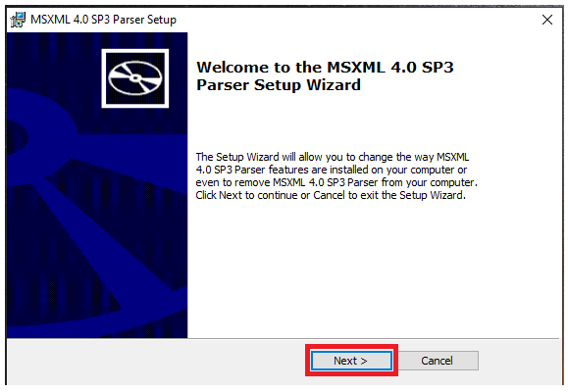
Task: Click the installer icon in the title bar
Action: (x=18, y=20)
